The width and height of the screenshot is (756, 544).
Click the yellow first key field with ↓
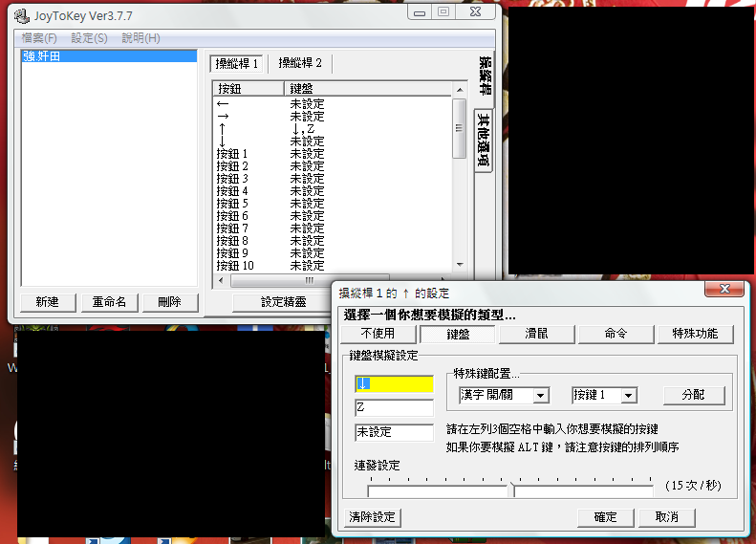pos(394,384)
